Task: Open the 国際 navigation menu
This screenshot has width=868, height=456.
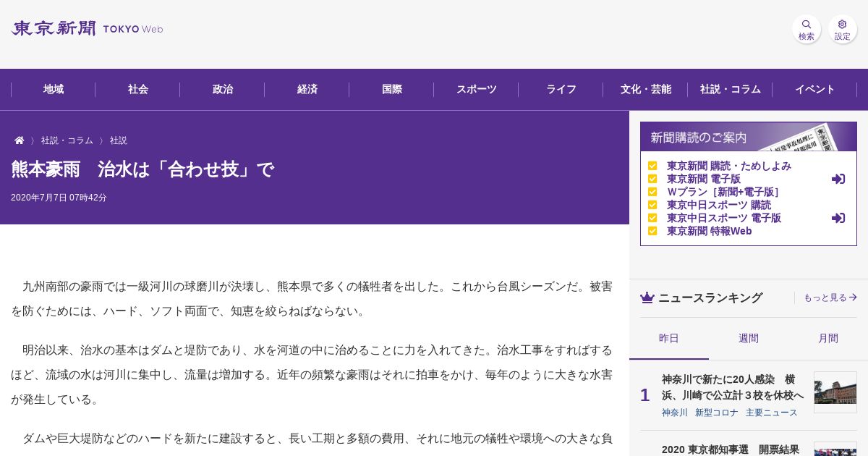Action: point(392,90)
